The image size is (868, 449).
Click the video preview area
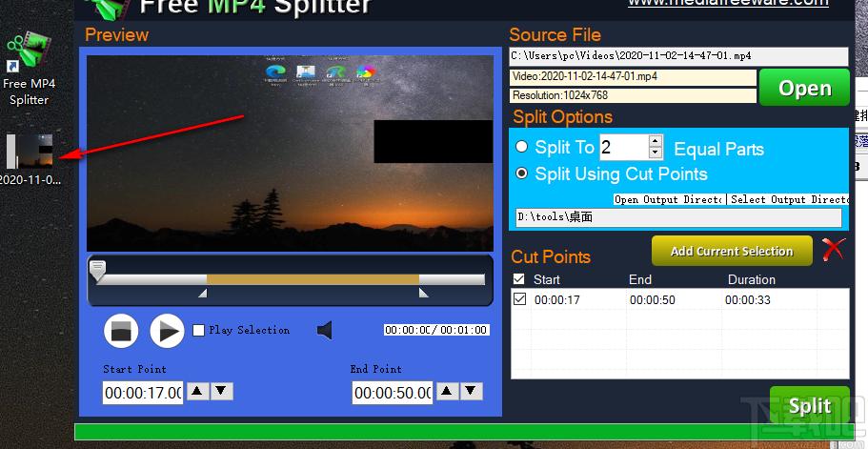[290, 153]
